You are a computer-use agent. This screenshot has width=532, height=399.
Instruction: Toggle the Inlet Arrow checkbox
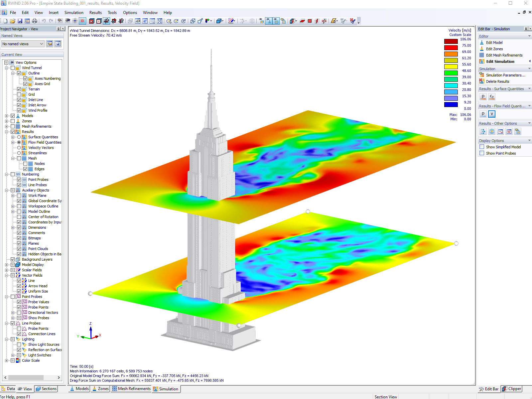[19, 105]
